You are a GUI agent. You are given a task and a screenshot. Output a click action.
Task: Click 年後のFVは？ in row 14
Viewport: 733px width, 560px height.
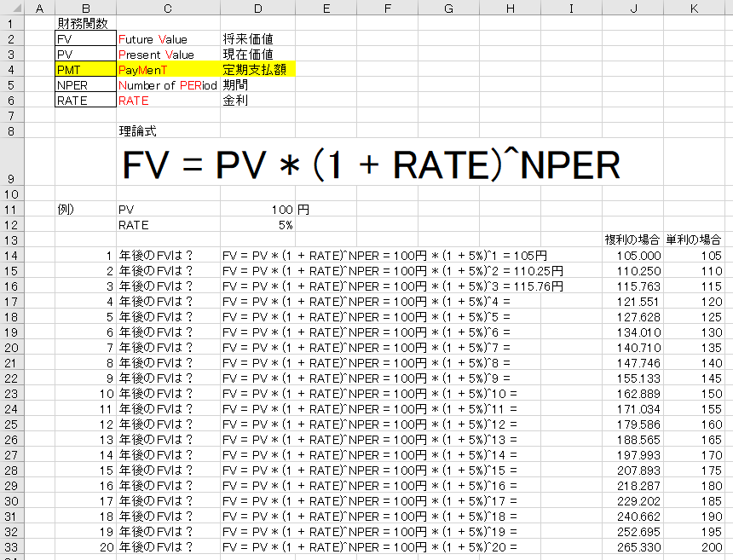pos(168,256)
